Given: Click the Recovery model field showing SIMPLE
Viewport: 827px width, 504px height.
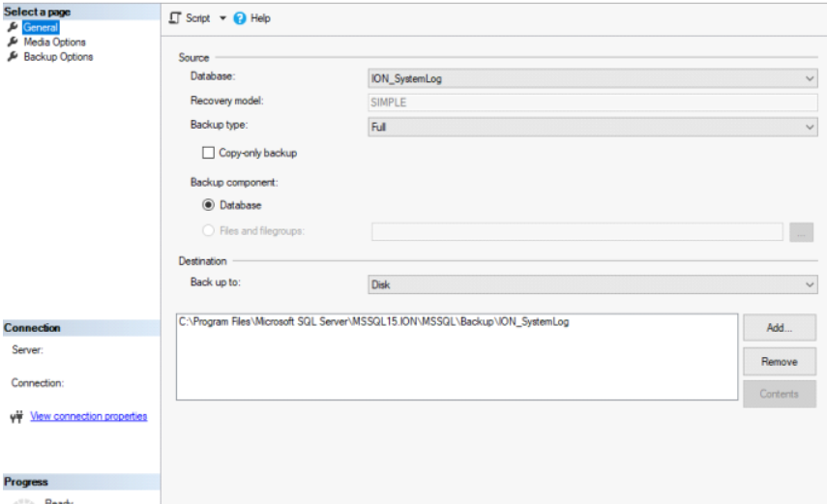Looking at the screenshot, I should coord(593,103).
